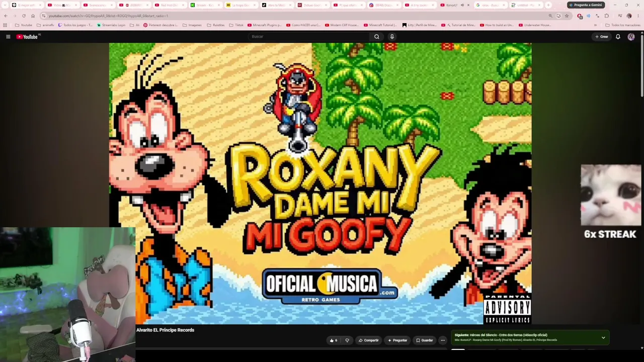The height and width of the screenshot is (362, 644).
Task: Mute the KonorLP tab audio
Action: (462, 5)
